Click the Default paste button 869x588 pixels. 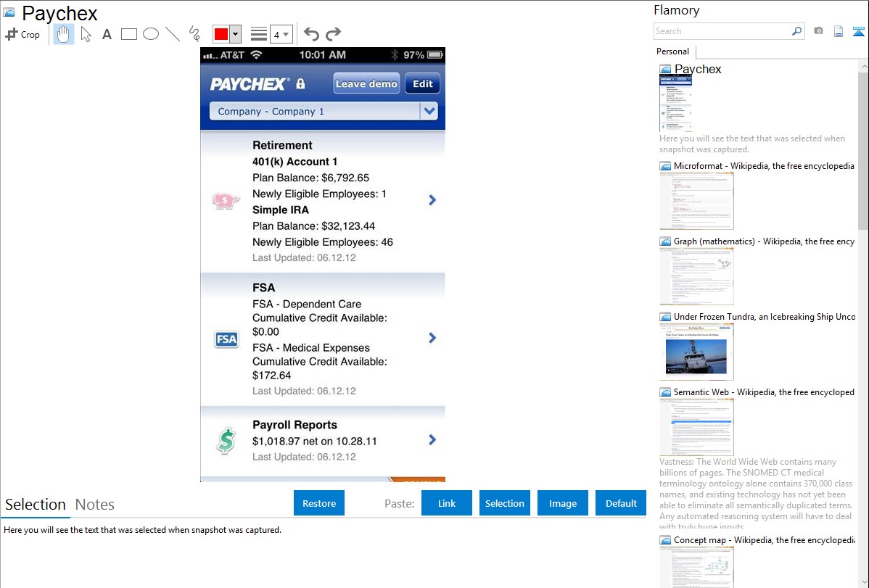pyautogui.click(x=621, y=503)
